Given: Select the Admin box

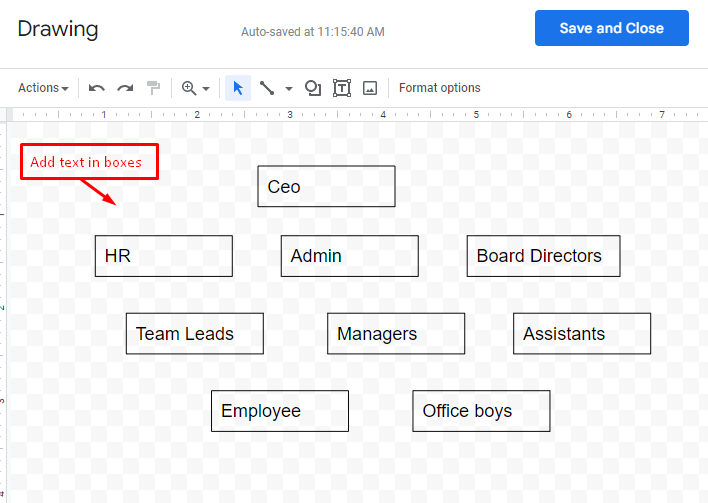Looking at the screenshot, I should click(x=350, y=256).
